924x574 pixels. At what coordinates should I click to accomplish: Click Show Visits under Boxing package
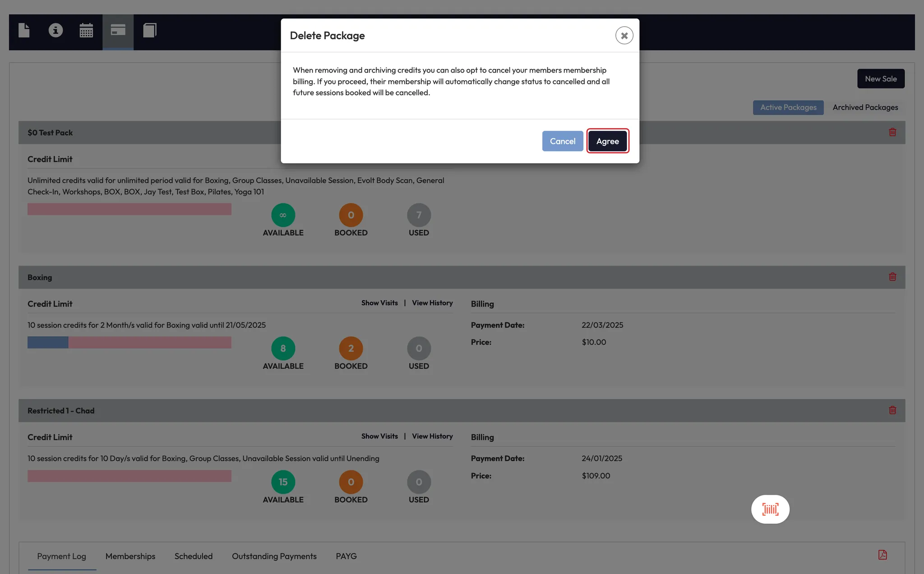tap(379, 303)
